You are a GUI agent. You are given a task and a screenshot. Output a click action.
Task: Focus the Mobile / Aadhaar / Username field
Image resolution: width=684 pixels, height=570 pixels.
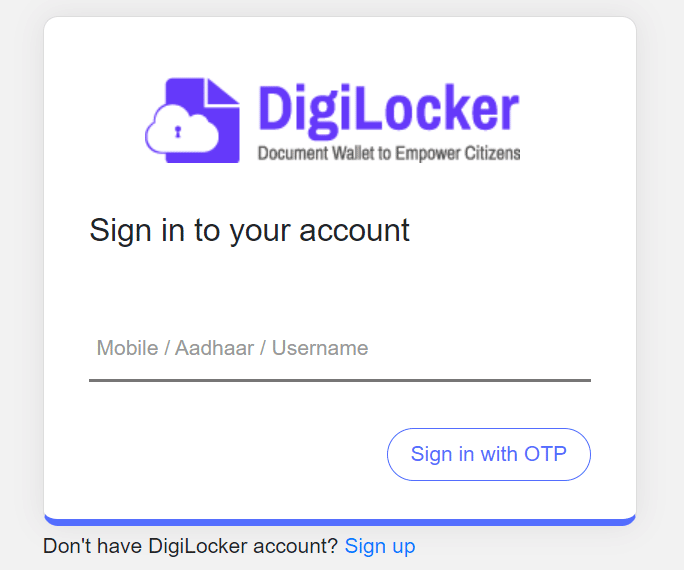click(x=340, y=349)
